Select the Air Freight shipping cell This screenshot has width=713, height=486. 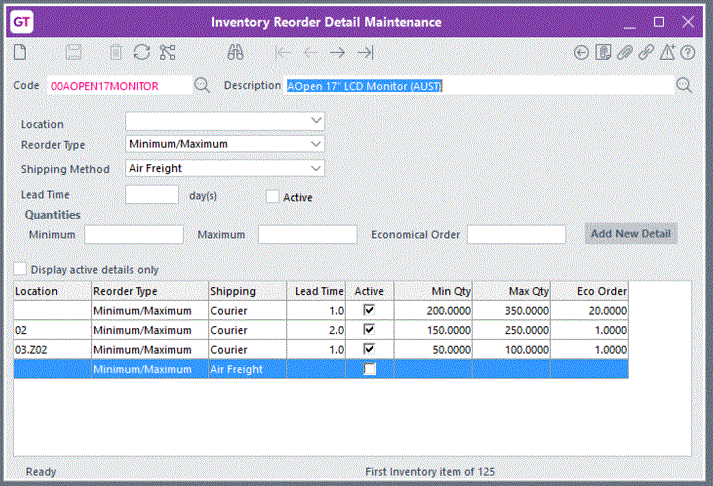pos(247,369)
